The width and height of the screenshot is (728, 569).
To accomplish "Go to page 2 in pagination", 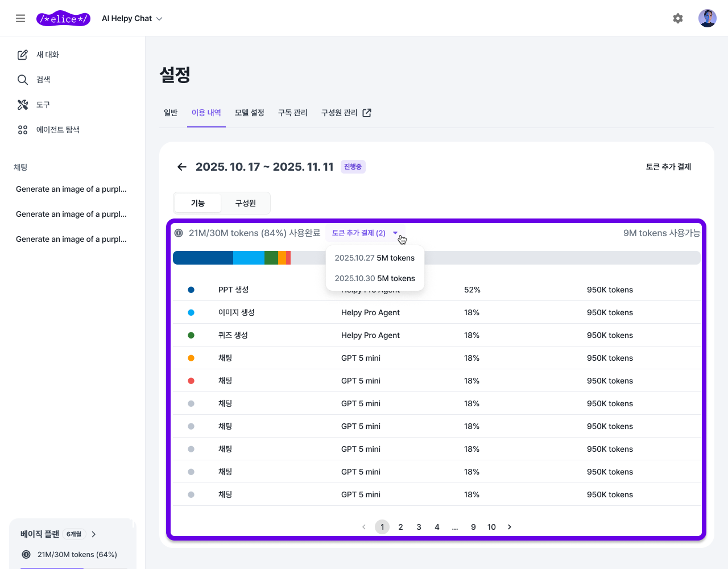I will 400,527.
